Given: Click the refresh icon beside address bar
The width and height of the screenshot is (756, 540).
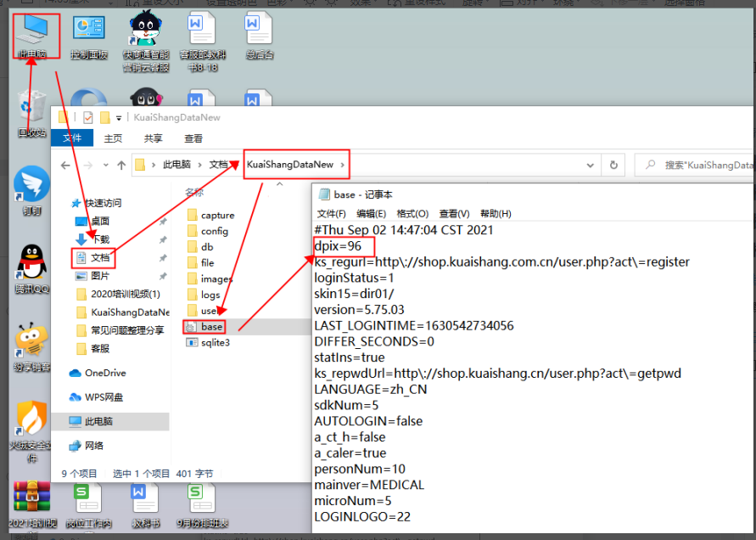Looking at the screenshot, I should pyautogui.click(x=613, y=165).
